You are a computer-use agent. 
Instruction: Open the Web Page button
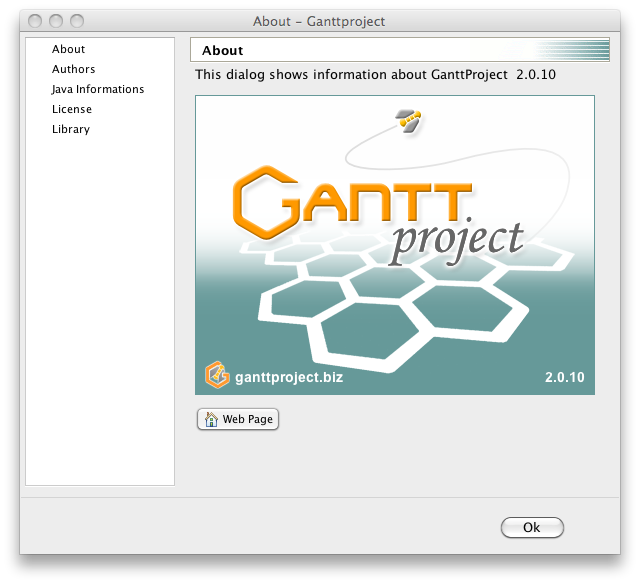[238, 419]
